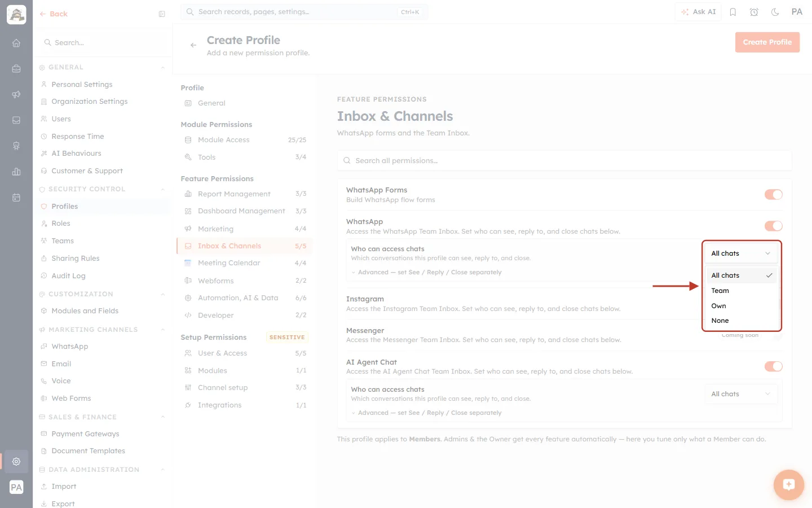Open WhatsApp channel in sidebar
Screen dimensions: 812x508
pos(101,347)
